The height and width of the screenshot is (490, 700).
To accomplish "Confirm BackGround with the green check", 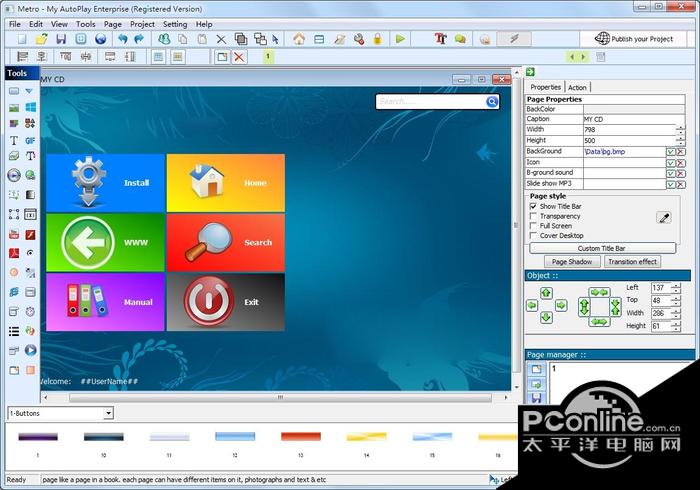I will (x=671, y=152).
